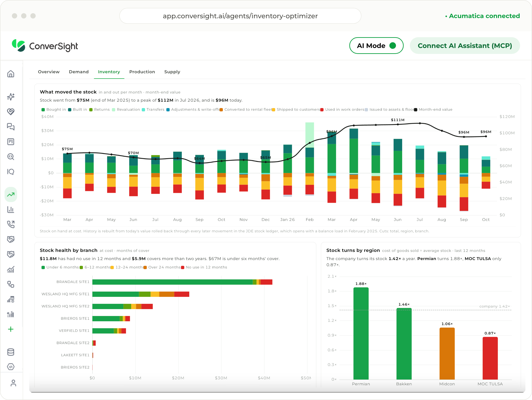This screenshot has height=400, width=532.
Task: Click the Under 6 months legend swatch
Action: [43, 268]
